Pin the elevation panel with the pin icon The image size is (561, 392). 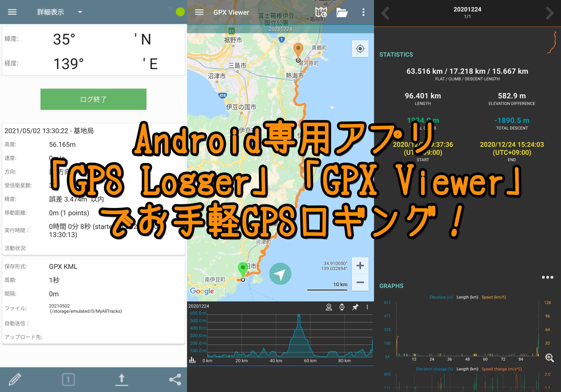click(355, 307)
